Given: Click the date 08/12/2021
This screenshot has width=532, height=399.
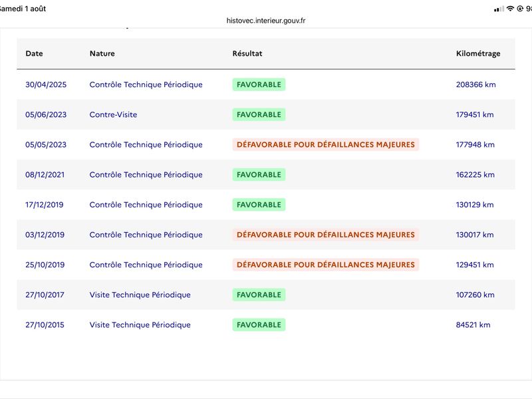Looking at the screenshot, I should [x=45, y=175].
